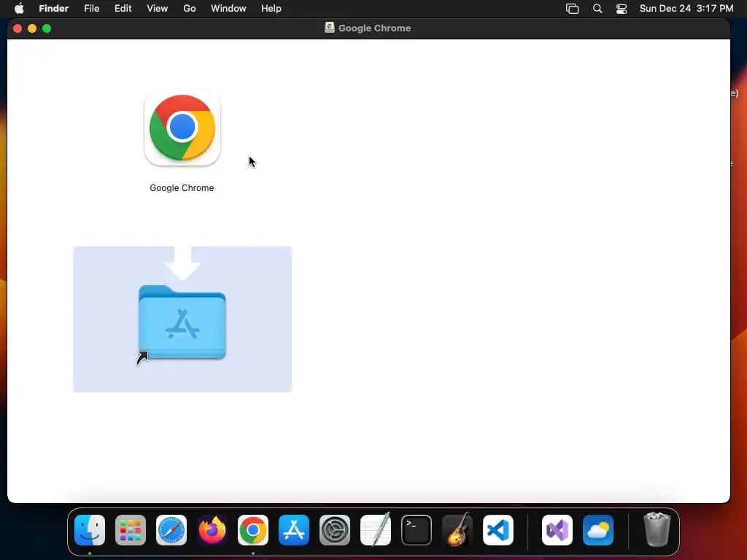
Task: Open purple Visual Studio from the Dock
Action: click(557, 530)
